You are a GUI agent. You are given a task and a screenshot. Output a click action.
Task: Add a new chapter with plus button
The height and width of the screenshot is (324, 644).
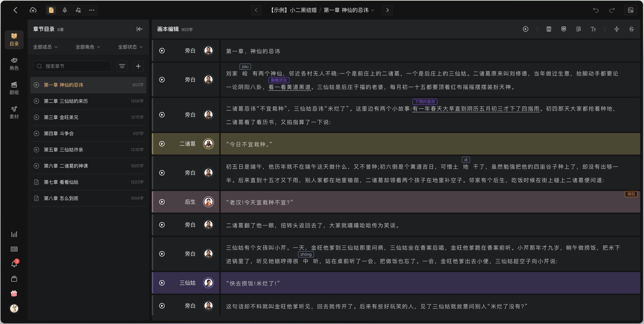click(x=138, y=66)
